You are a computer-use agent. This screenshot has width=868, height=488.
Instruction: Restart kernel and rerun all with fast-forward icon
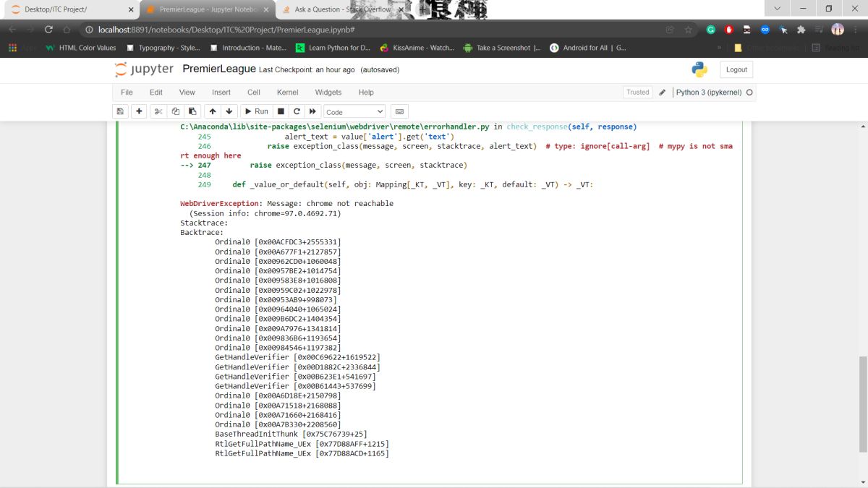312,111
